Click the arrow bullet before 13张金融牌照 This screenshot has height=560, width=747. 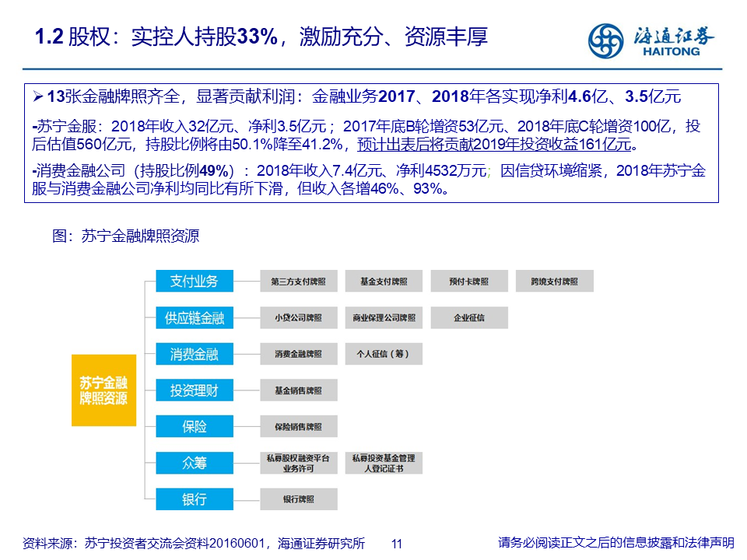(x=38, y=97)
